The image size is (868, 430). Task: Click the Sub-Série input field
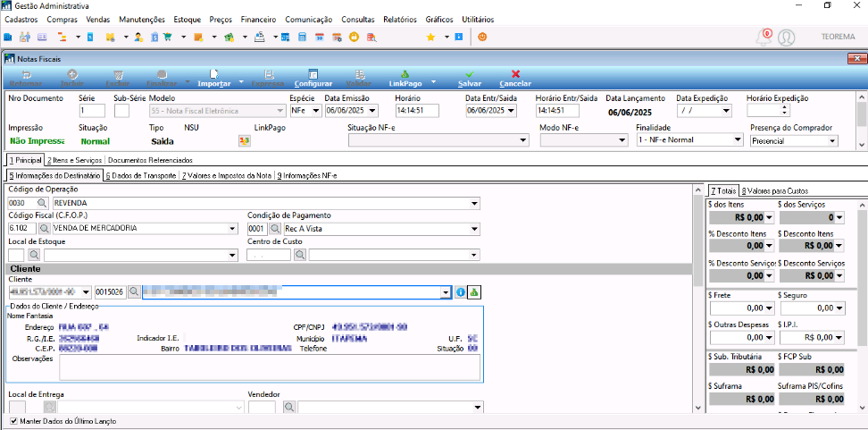tap(121, 111)
